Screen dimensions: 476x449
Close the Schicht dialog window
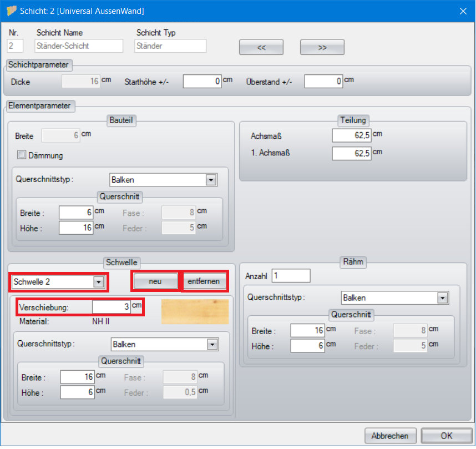point(463,10)
